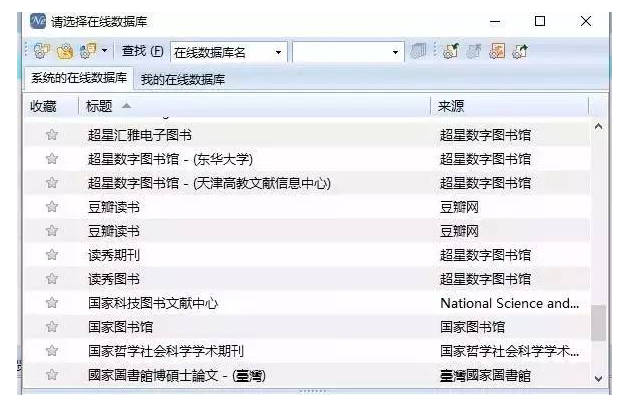
Task: Toggle the star beside 国家哲学社会科学学术期刊
Action: pos(52,351)
